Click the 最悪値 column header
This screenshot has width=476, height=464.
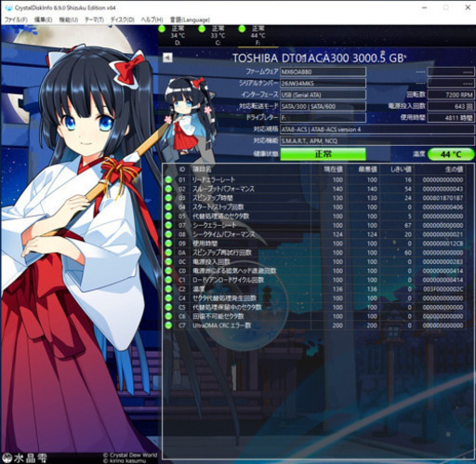coord(368,169)
